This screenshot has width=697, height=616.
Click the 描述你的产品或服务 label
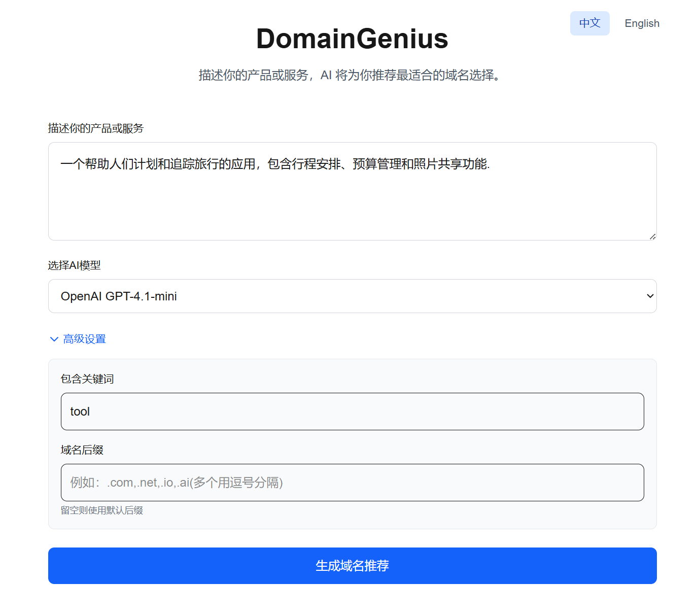[x=96, y=128]
